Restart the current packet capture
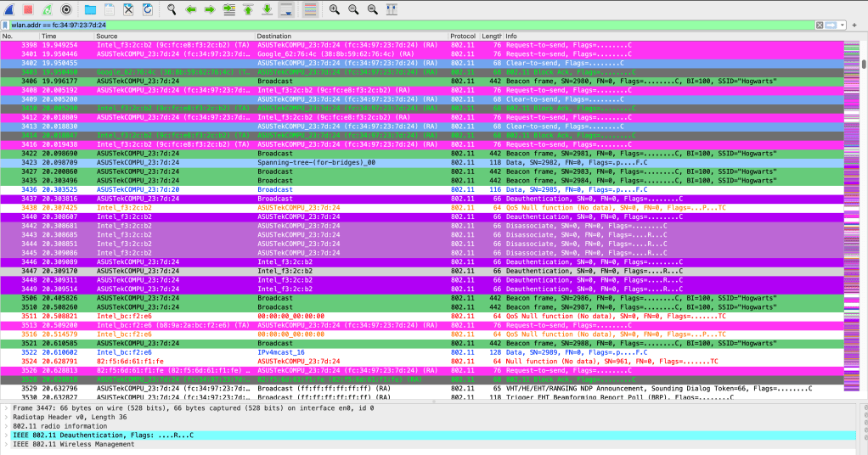This screenshot has width=868, height=455. (x=48, y=9)
